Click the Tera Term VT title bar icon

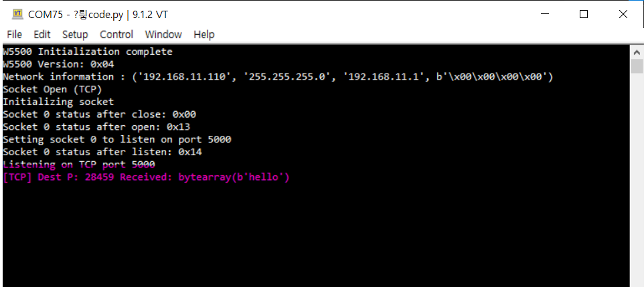(17, 14)
